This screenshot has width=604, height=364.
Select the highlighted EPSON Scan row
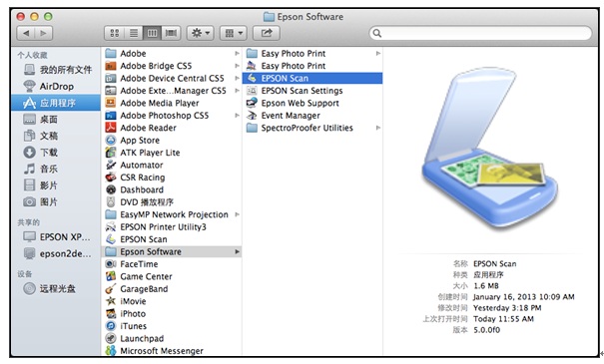pos(312,78)
